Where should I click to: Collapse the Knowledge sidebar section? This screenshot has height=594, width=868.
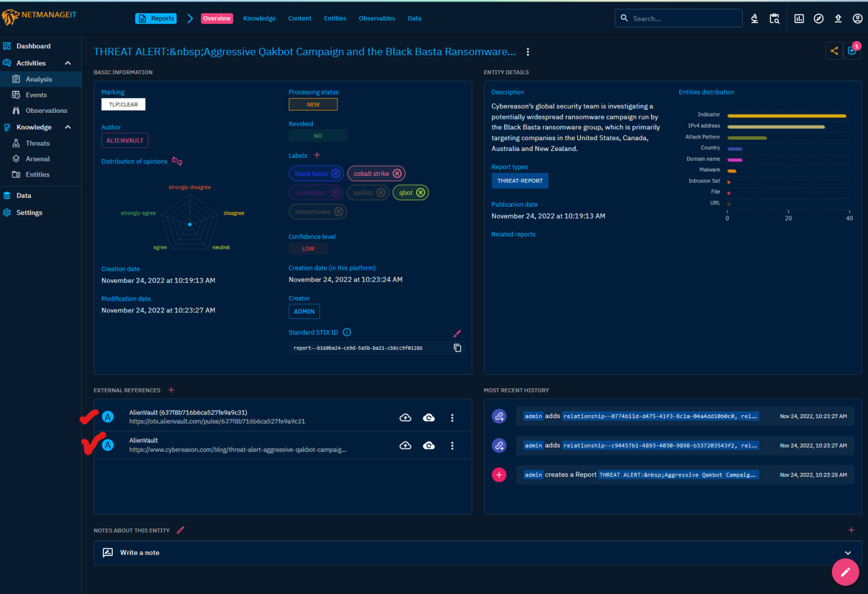(x=68, y=127)
